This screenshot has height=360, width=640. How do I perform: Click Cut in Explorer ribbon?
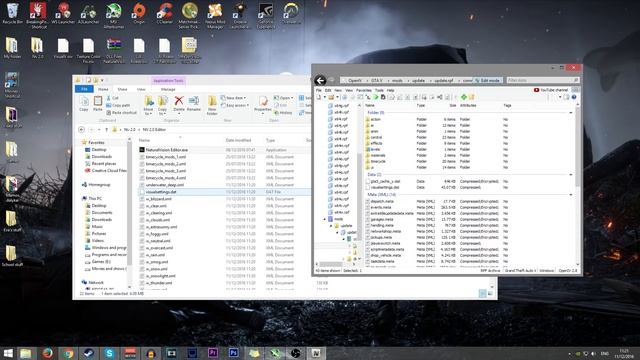coord(112,98)
